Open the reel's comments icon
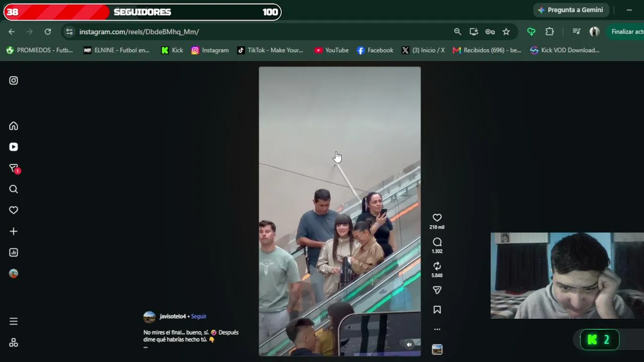The width and height of the screenshot is (644, 362). pyautogui.click(x=437, y=242)
